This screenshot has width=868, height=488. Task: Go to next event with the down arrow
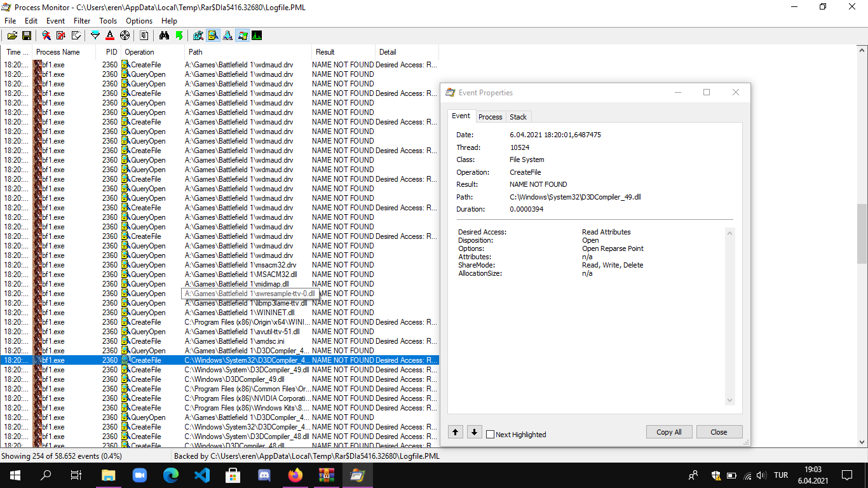pos(474,432)
